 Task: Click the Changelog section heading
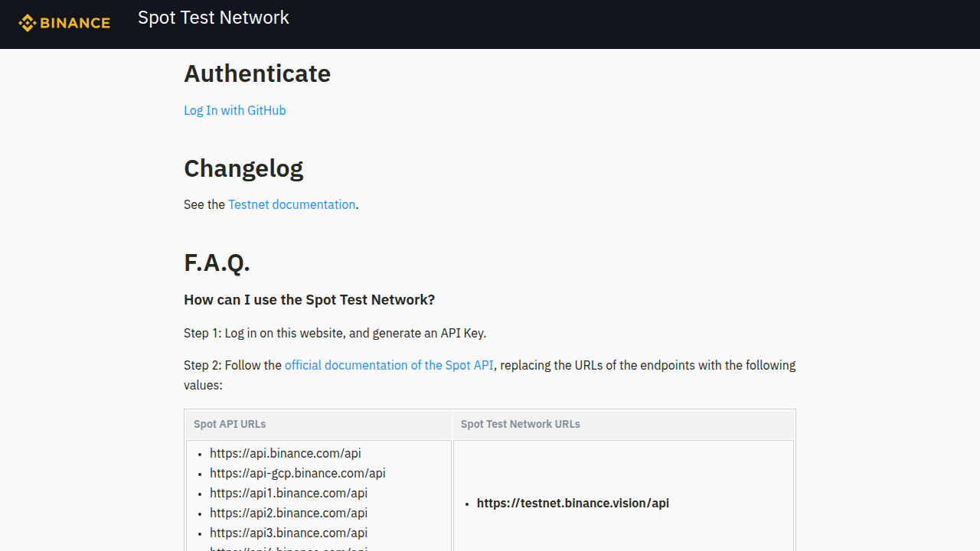pos(243,168)
